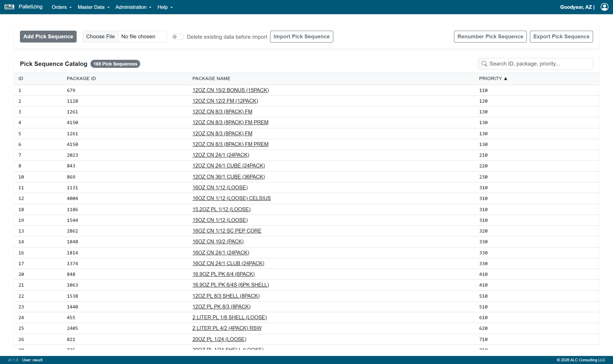Select package ID cell 4004

[72, 198]
